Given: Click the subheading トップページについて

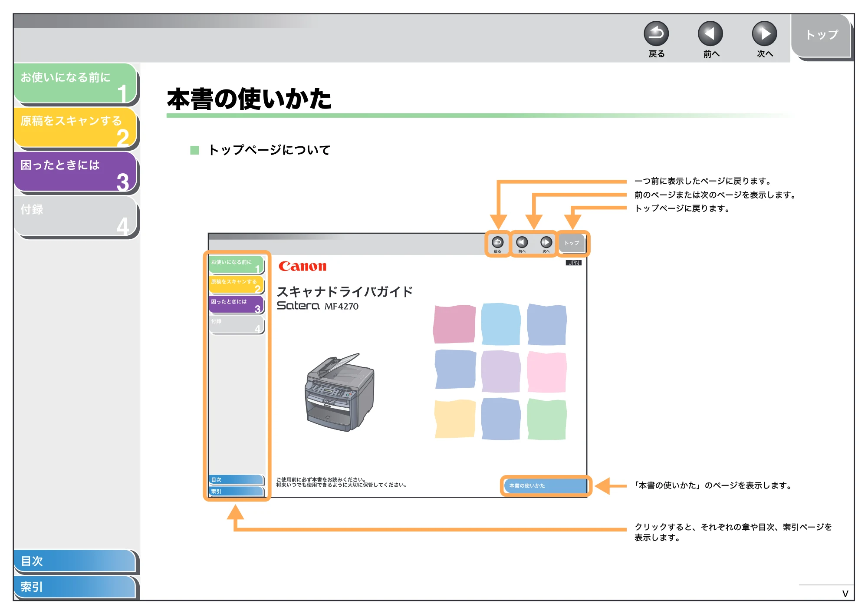Looking at the screenshot, I should [x=269, y=150].
